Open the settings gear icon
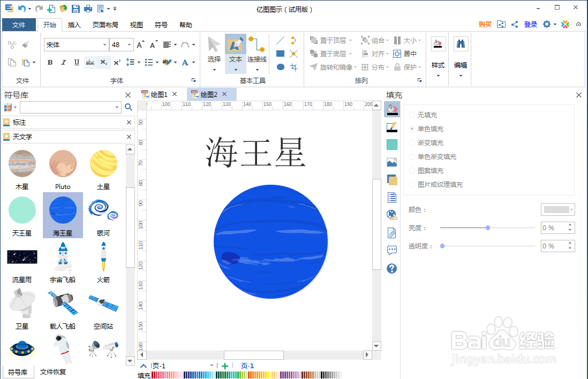Screen dimensions: 588x379 pos(547,25)
